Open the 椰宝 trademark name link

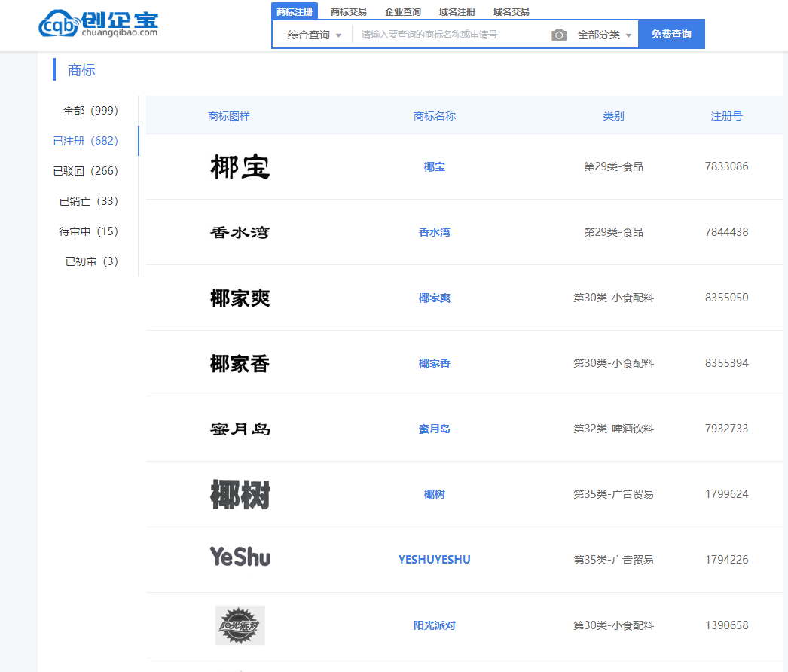[x=435, y=166]
